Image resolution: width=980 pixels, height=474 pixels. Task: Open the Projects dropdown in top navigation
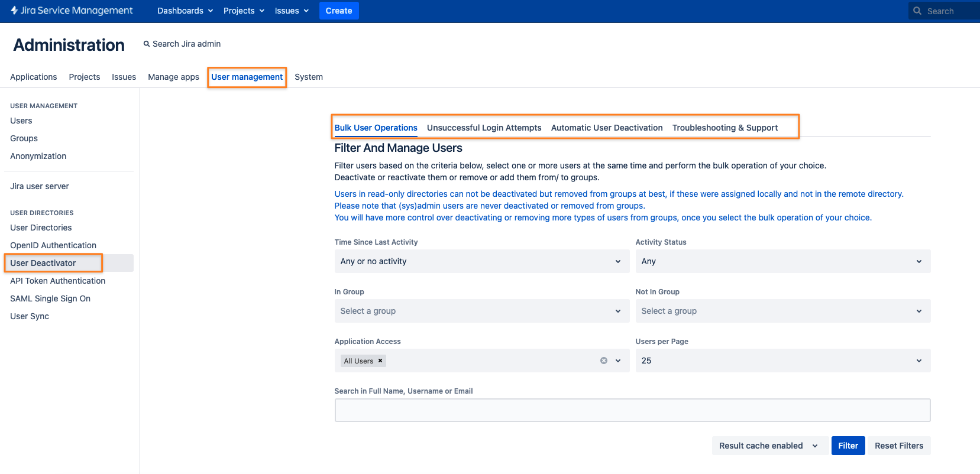click(244, 11)
